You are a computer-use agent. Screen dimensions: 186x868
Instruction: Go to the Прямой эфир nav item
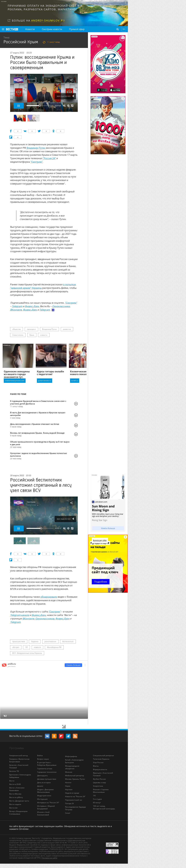pos(77,29)
